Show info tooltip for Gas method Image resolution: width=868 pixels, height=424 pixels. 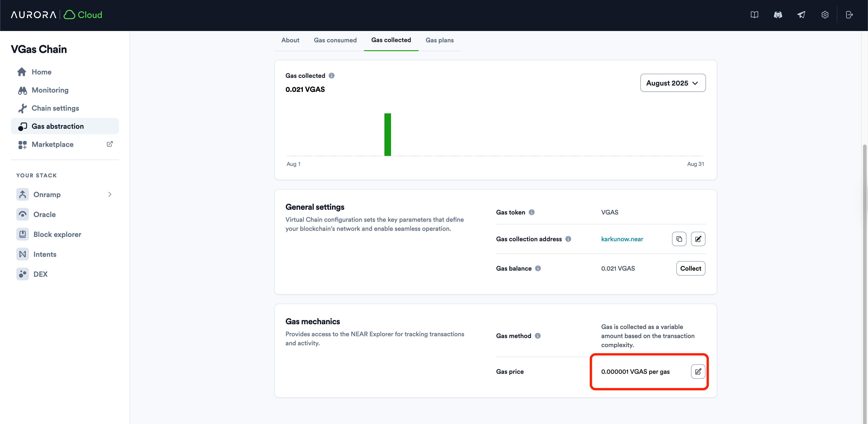click(538, 336)
